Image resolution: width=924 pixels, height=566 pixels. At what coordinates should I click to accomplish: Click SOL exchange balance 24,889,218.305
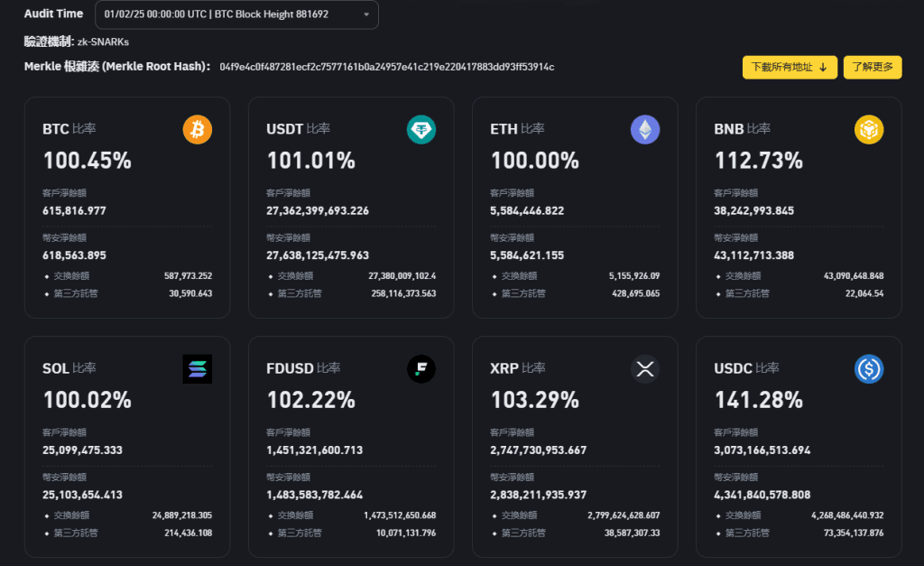[x=182, y=515]
